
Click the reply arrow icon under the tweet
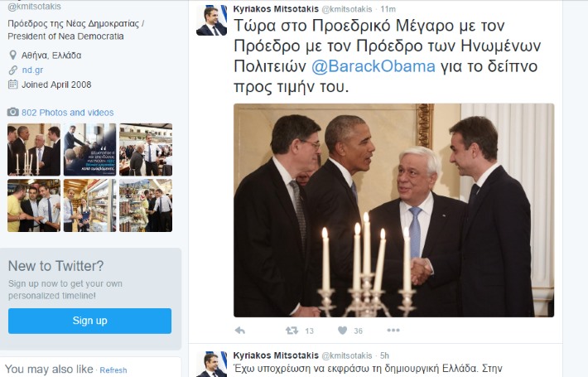click(x=240, y=331)
